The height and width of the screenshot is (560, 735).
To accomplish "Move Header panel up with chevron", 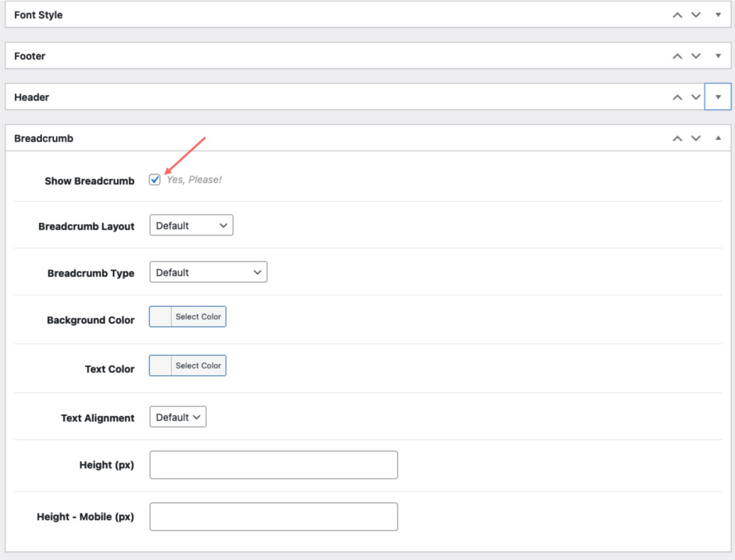I will [x=677, y=97].
